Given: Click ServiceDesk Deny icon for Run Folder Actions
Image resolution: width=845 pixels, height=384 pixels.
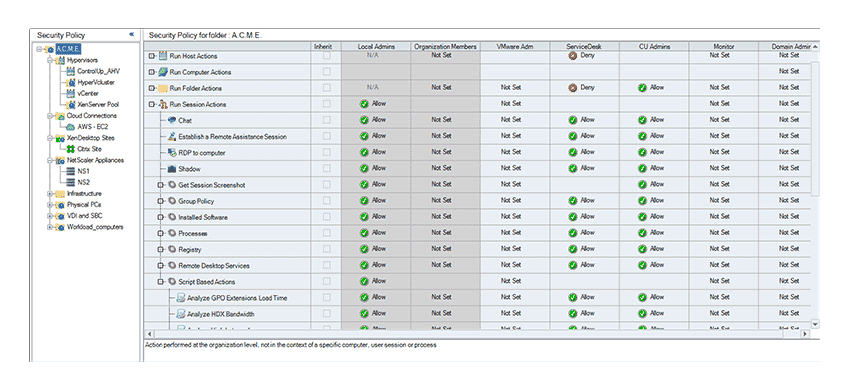Looking at the screenshot, I should [x=573, y=88].
